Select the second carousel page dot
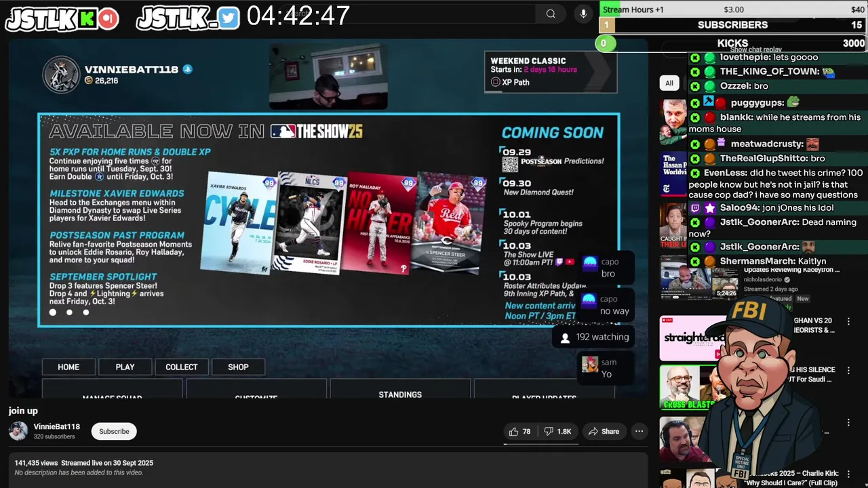868x488 pixels. click(x=69, y=312)
